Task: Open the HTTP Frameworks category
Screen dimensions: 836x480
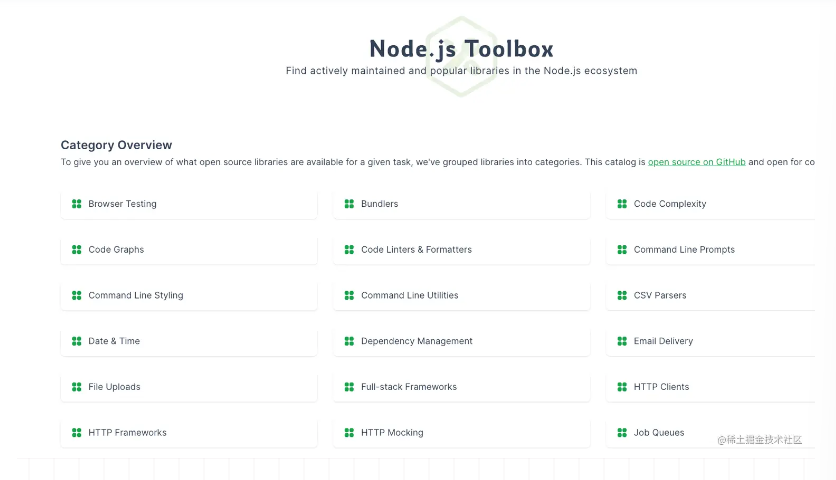Action: coord(127,433)
